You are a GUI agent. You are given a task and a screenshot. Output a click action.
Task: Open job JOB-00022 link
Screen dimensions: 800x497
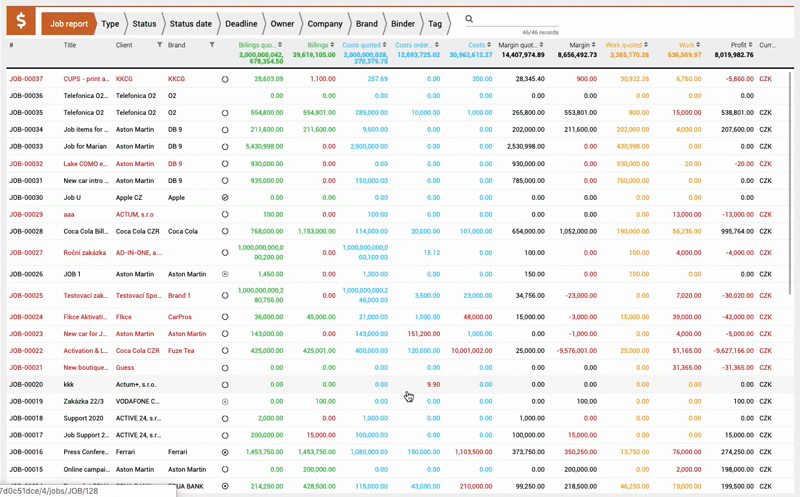coord(26,351)
